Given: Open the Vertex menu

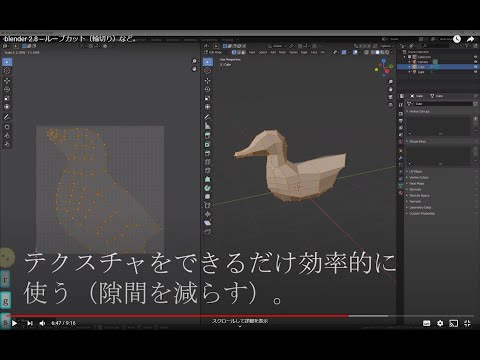Looking at the screenshot, I should pos(293,52).
